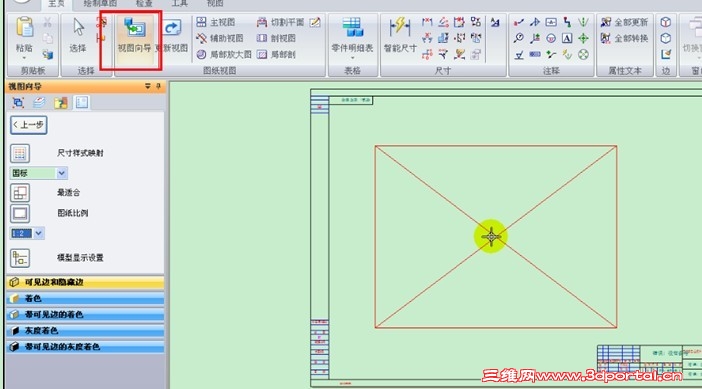Click the edge painter icon in 边 group
Viewport: 702px width, 389px height.
666,55
